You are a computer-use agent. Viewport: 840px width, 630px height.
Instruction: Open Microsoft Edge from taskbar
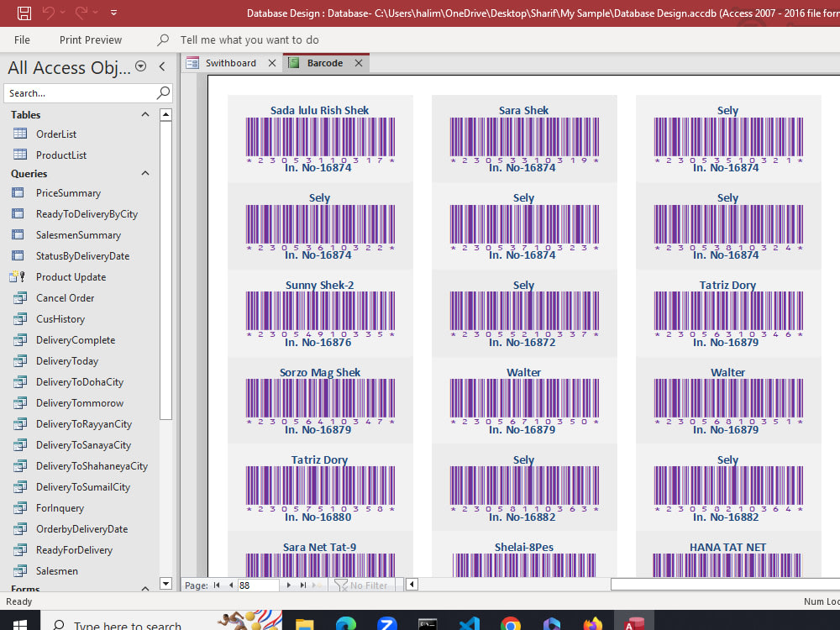click(346, 623)
